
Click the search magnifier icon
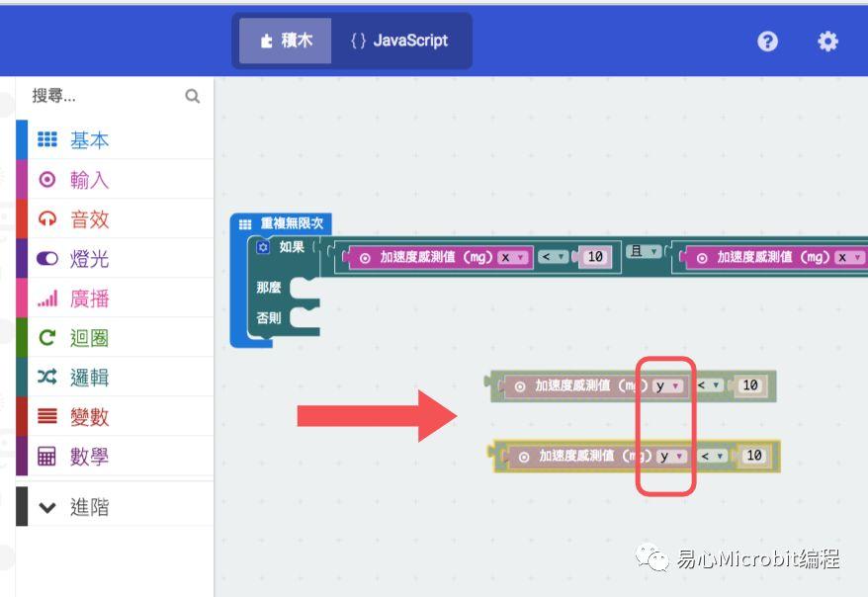[x=192, y=96]
